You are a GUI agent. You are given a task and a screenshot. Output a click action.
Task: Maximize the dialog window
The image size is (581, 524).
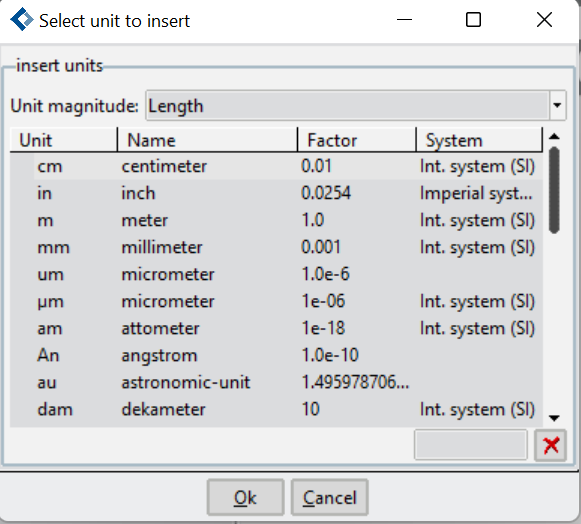coord(473,20)
